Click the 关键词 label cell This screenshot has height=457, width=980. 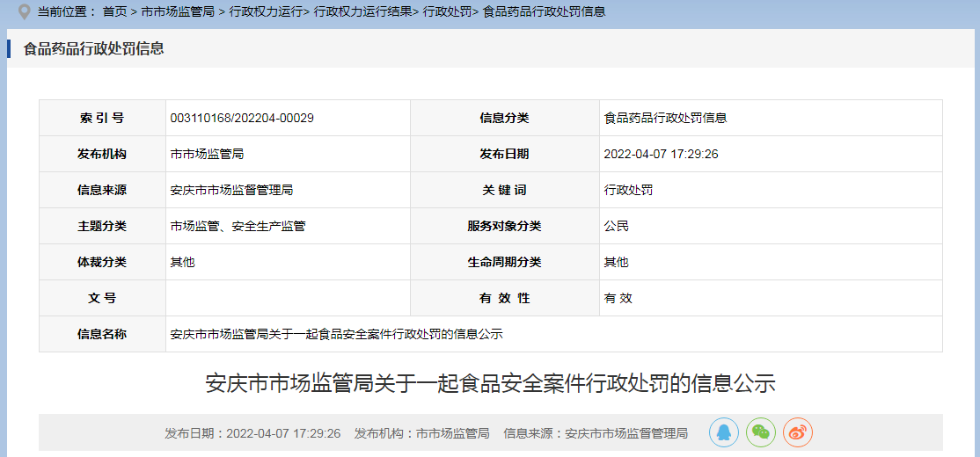coord(504,191)
